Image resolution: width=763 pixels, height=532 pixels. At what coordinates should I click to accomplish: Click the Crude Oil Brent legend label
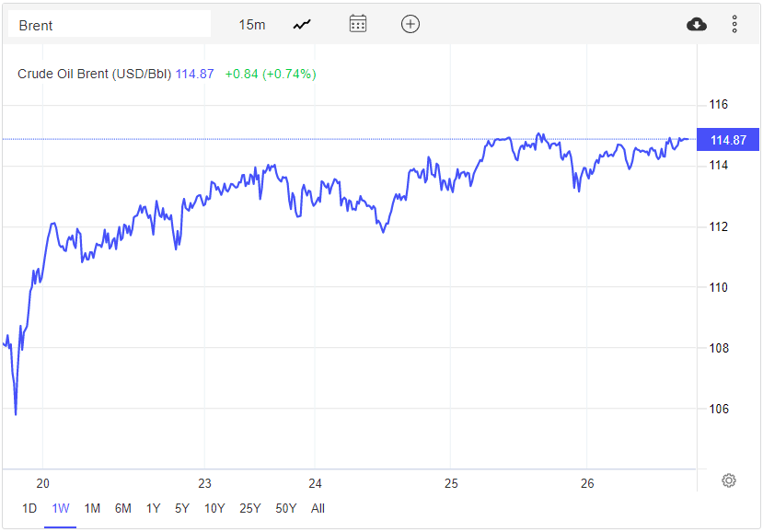click(x=94, y=74)
